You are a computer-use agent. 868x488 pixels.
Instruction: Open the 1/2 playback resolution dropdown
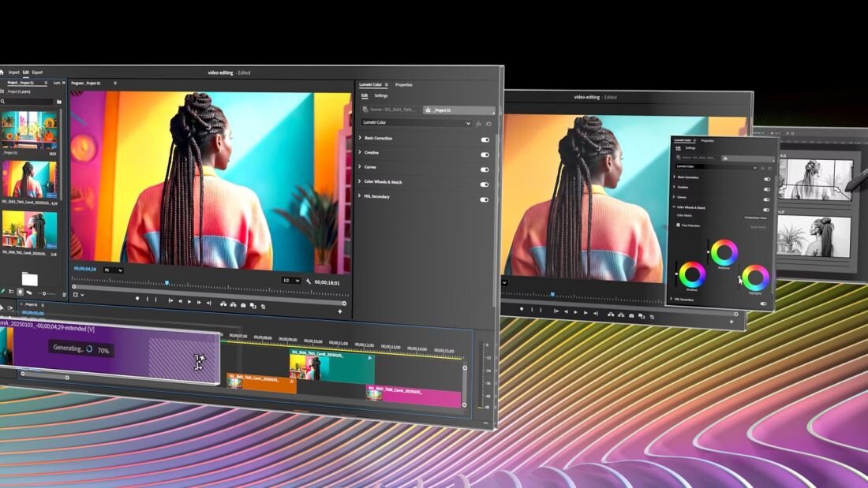(x=291, y=281)
